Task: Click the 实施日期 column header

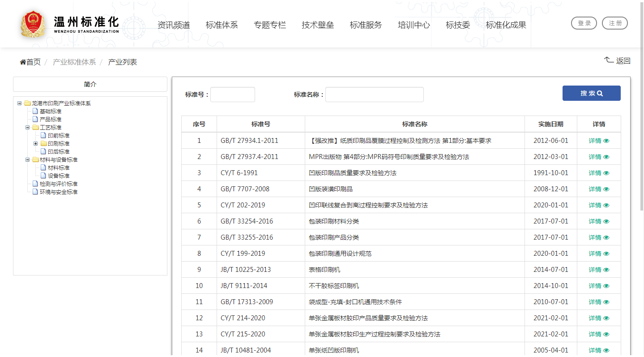Action: [x=551, y=124]
